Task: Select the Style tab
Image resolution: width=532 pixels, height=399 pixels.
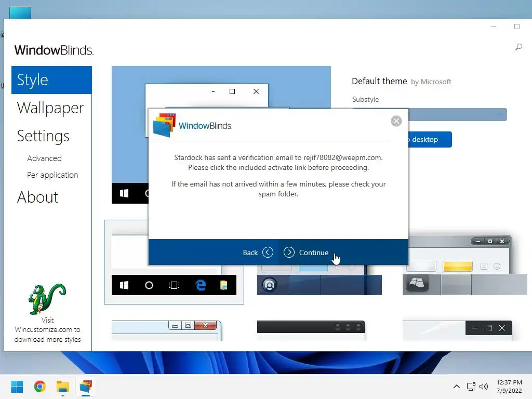Action: [x=51, y=80]
